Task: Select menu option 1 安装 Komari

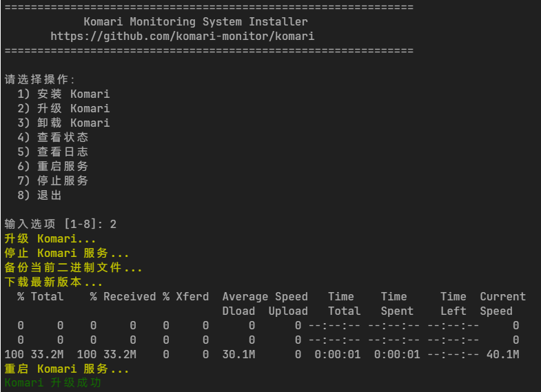Action: point(63,94)
